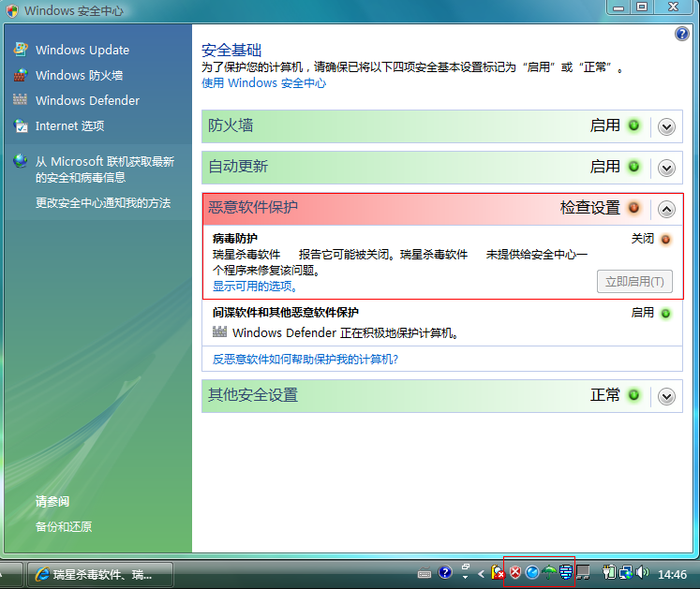This screenshot has width=700, height=589.
Task: Click the 自动更新 section header
Action: coord(442,168)
